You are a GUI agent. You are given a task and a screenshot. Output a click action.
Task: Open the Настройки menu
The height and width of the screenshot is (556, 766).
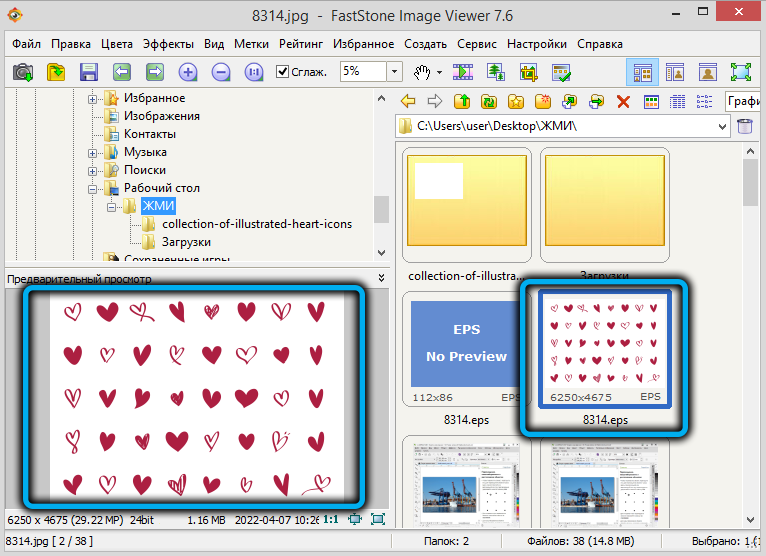(x=536, y=44)
